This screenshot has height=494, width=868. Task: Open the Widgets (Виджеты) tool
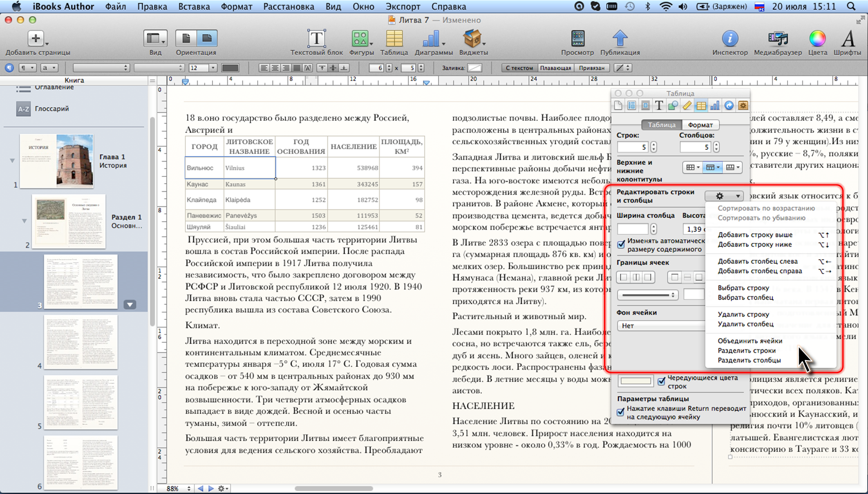472,39
